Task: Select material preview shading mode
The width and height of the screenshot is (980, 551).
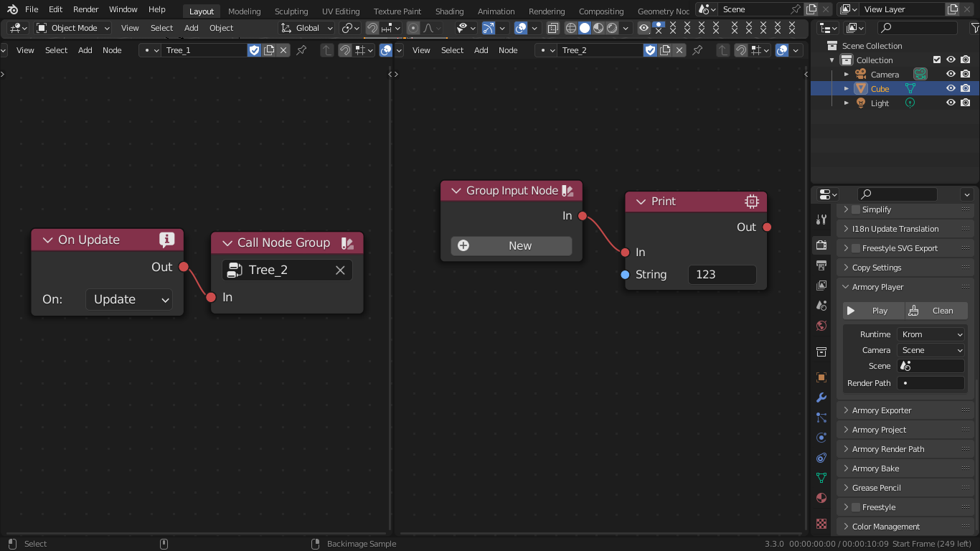Action: 598,28
